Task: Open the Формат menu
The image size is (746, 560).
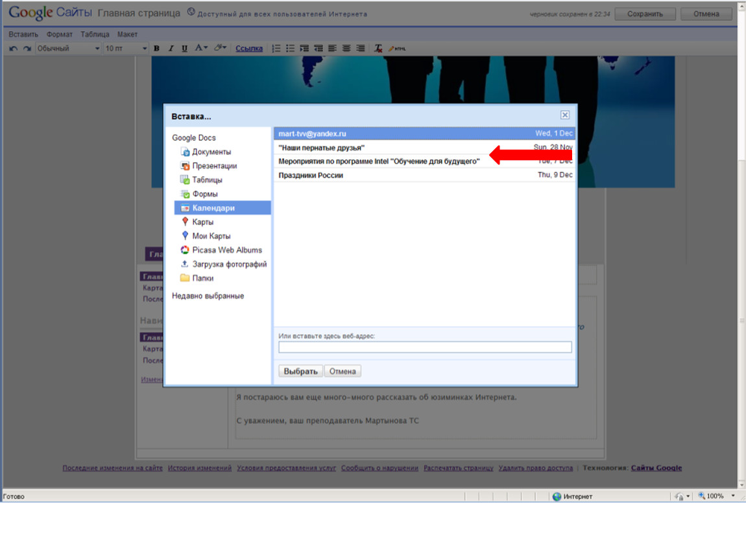Action: coord(60,34)
